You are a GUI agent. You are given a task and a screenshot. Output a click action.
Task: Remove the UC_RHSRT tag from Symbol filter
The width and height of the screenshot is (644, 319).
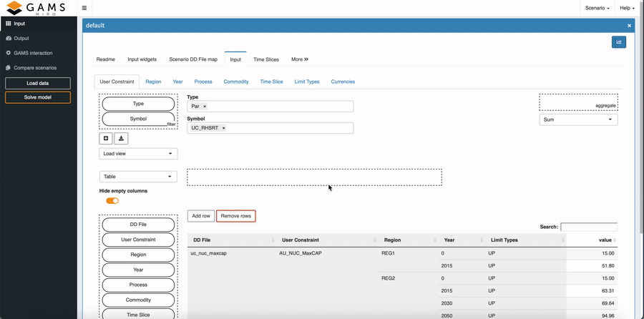tap(223, 128)
